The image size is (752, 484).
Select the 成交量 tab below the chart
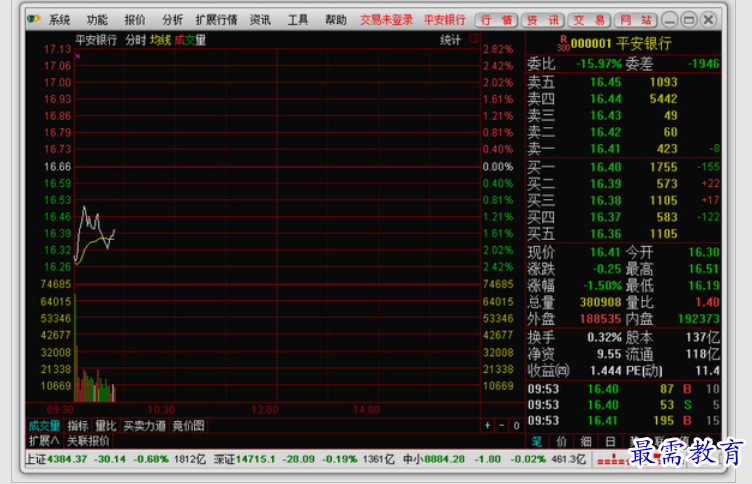click(44, 425)
